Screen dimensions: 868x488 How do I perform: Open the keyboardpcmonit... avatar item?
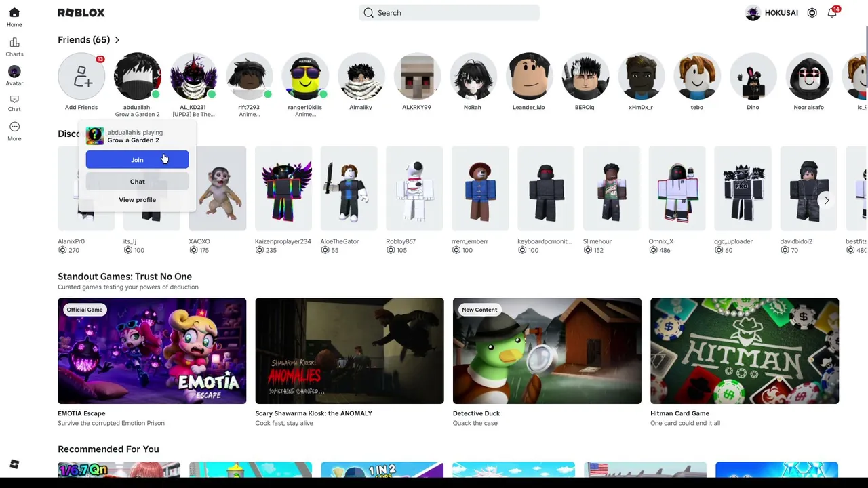pyautogui.click(x=547, y=188)
